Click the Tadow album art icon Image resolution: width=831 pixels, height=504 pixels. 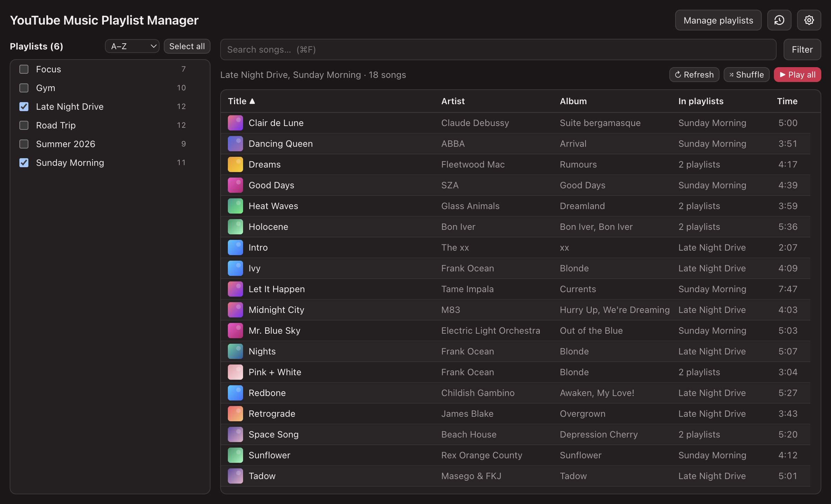235,476
